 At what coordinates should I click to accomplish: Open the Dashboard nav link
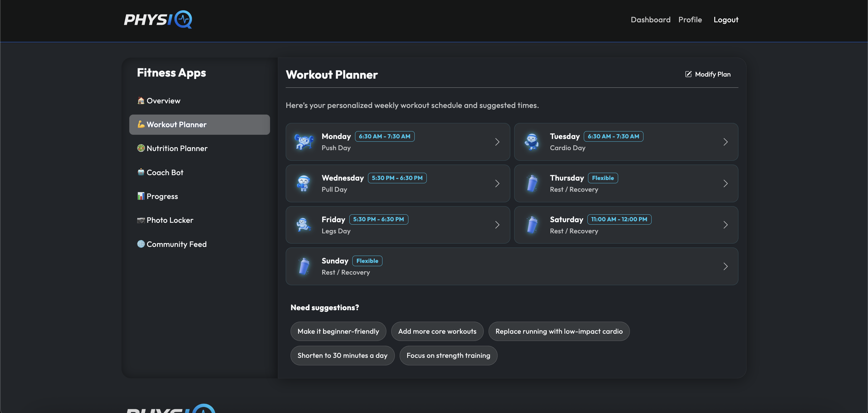(x=650, y=20)
